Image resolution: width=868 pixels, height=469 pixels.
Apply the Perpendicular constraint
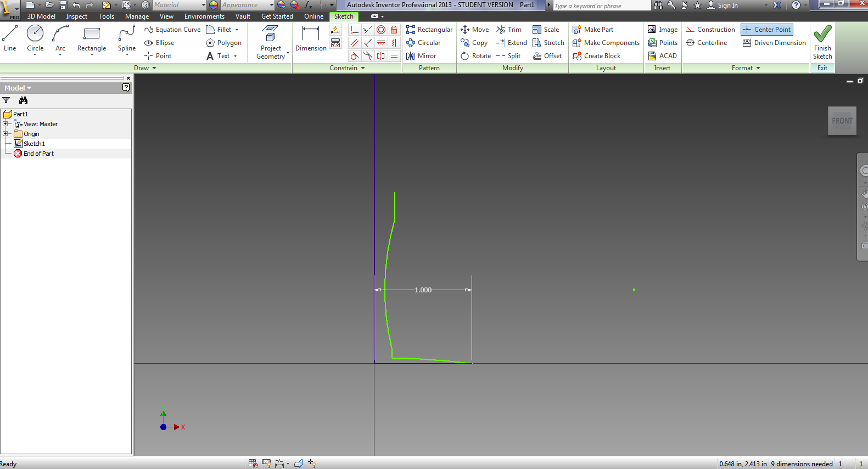[x=368, y=43]
